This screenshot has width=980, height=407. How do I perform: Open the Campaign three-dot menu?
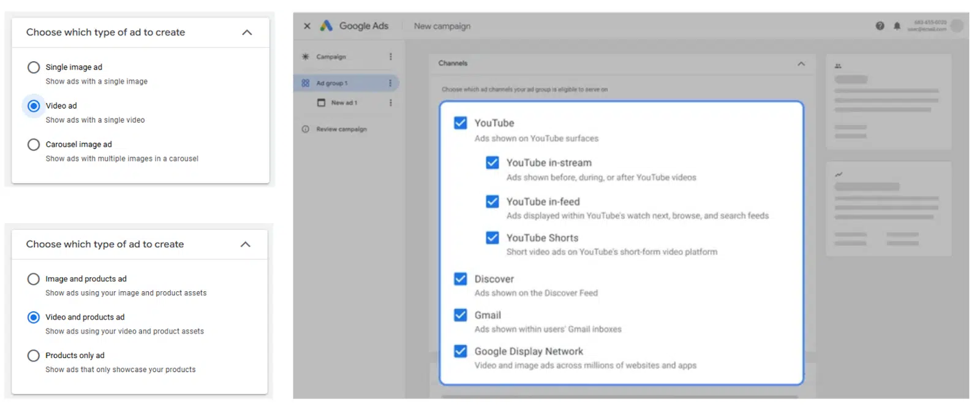(x=390, y=56)
